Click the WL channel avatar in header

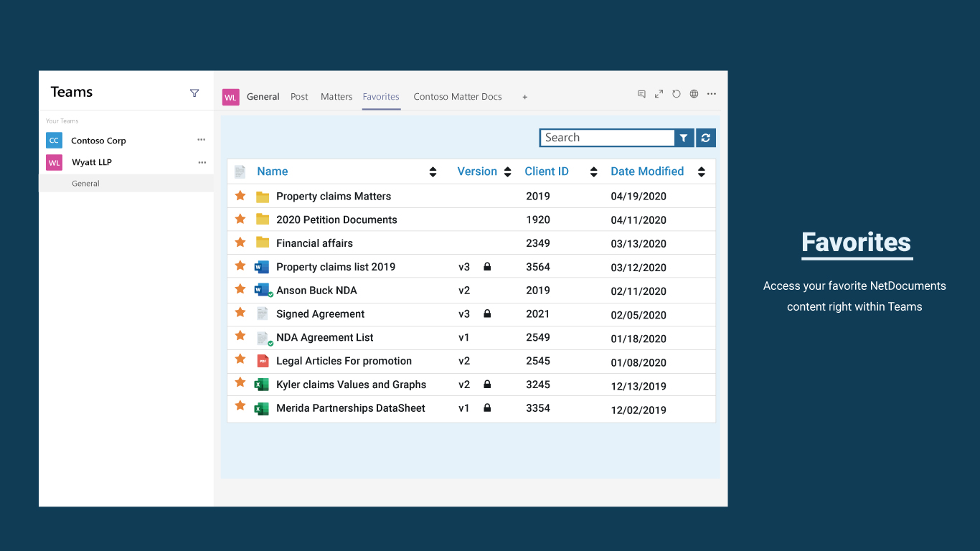point(230,97)
